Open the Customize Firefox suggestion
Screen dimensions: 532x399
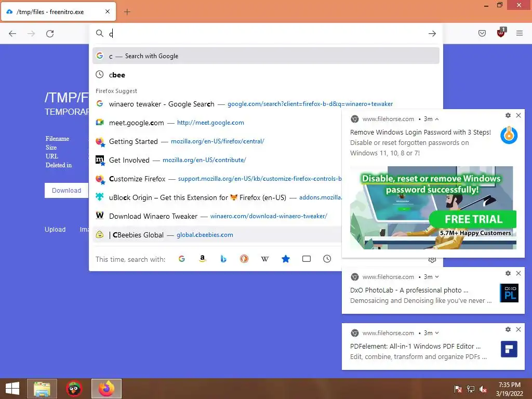click(217, 179)
